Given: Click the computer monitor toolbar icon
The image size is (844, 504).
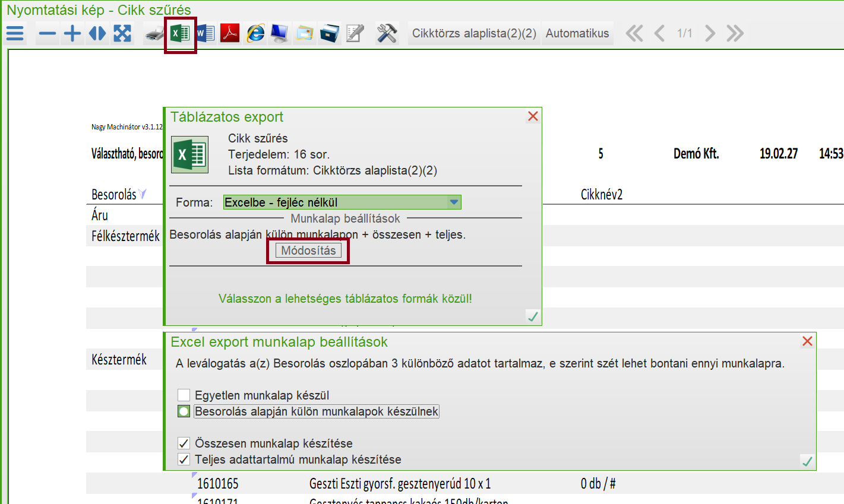Looking at the screenshot, I should (280, 33).
